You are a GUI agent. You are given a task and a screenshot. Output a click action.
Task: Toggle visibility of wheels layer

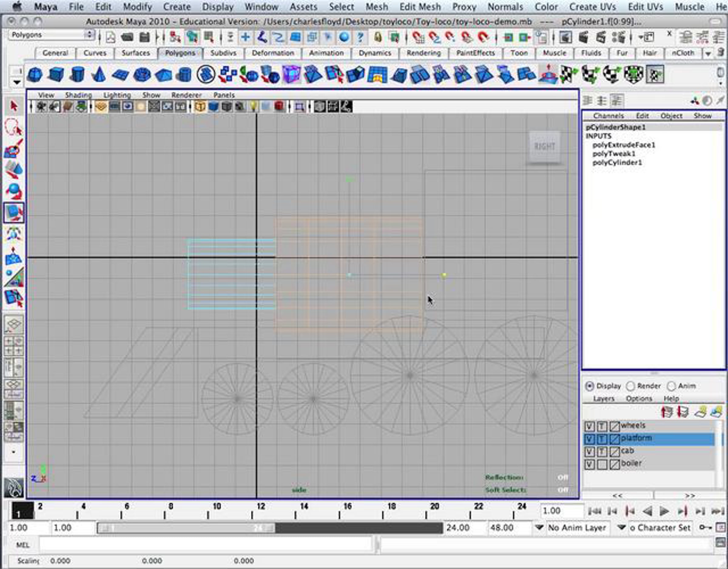click(x=589, y=426)
